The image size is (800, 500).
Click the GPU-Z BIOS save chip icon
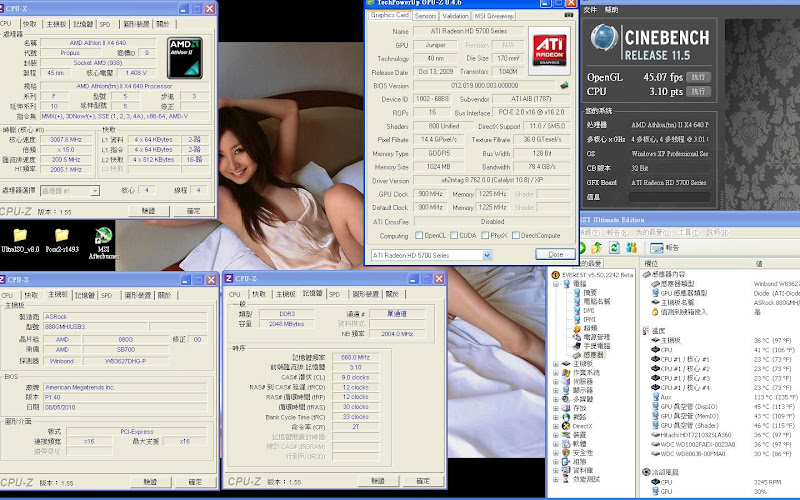click(x=564, y=85)
